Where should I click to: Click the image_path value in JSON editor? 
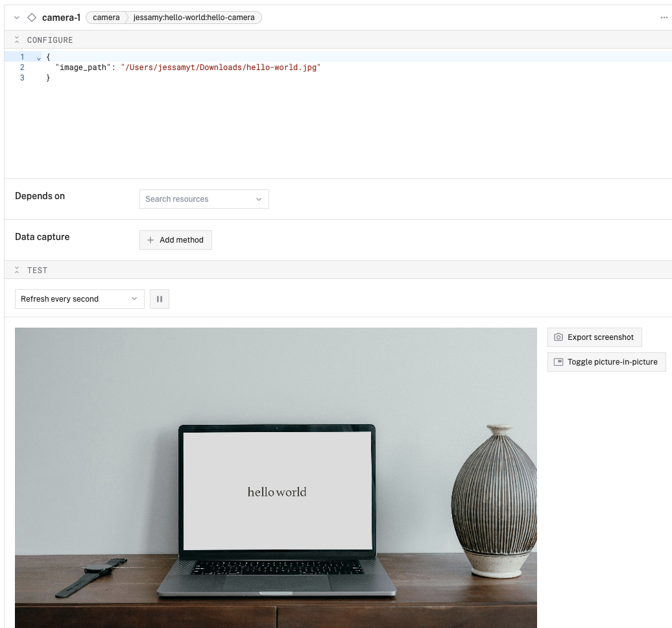(x=221, y=67)
